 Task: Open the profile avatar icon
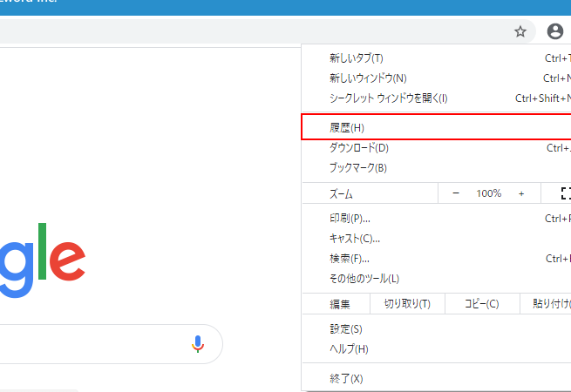coord(554,31)
